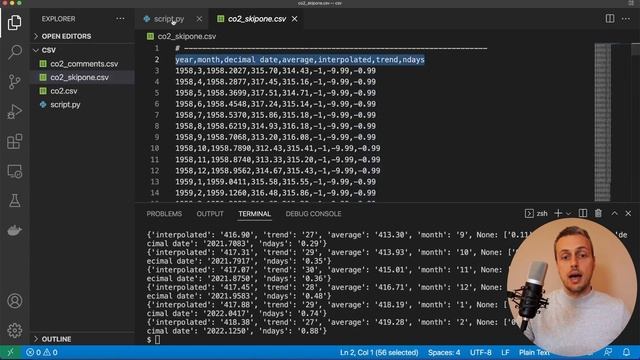Viewport: 640px width, 360px height.
Task: Open the Manage gear settings icon
Action: [15, 330]
